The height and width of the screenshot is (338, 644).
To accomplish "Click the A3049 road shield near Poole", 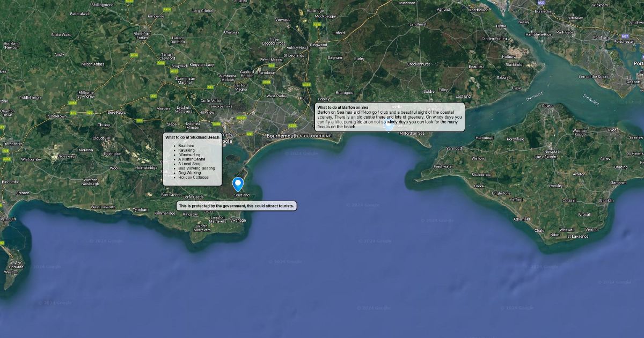I will pyautogui.click(x=240, y=117).
